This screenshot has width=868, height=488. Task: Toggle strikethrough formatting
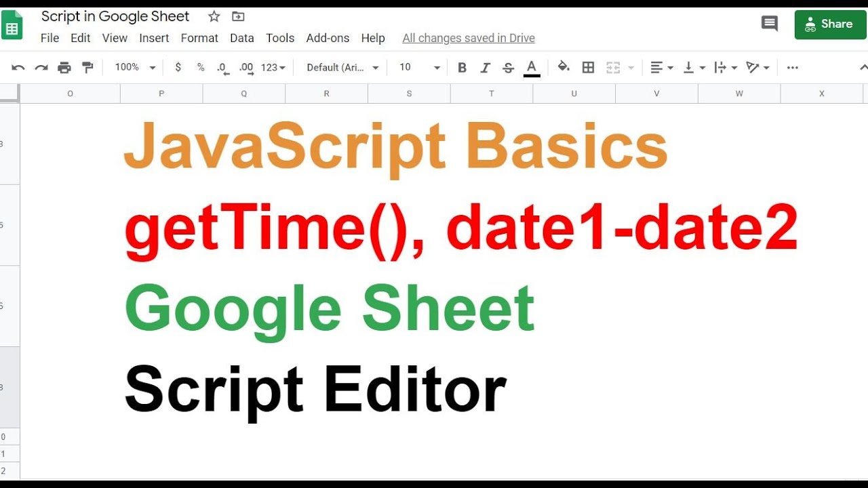[508, 67]
